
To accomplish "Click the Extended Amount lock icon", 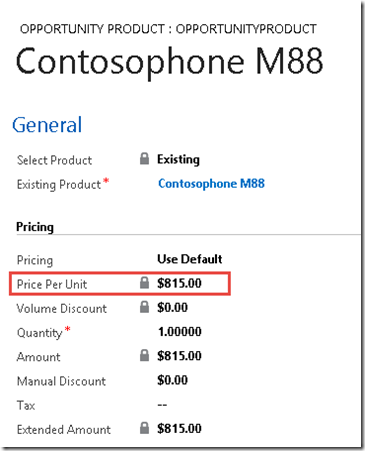I will point(144,428).
